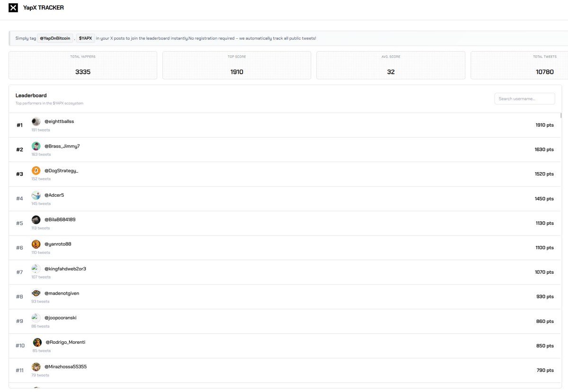This screenshot has width=568, height=392.
Task: Click the 1450 pts score
Action: tap(544, 199)
